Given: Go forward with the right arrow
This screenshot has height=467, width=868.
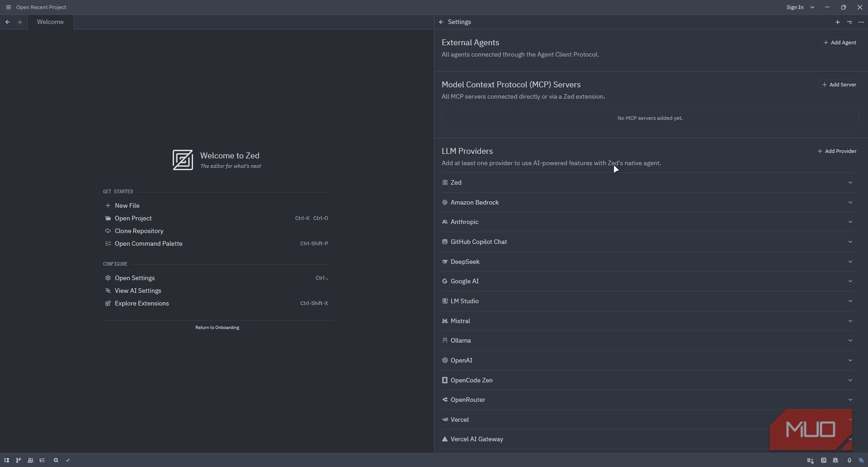Looking at the screenshot, I should point(19,22).
